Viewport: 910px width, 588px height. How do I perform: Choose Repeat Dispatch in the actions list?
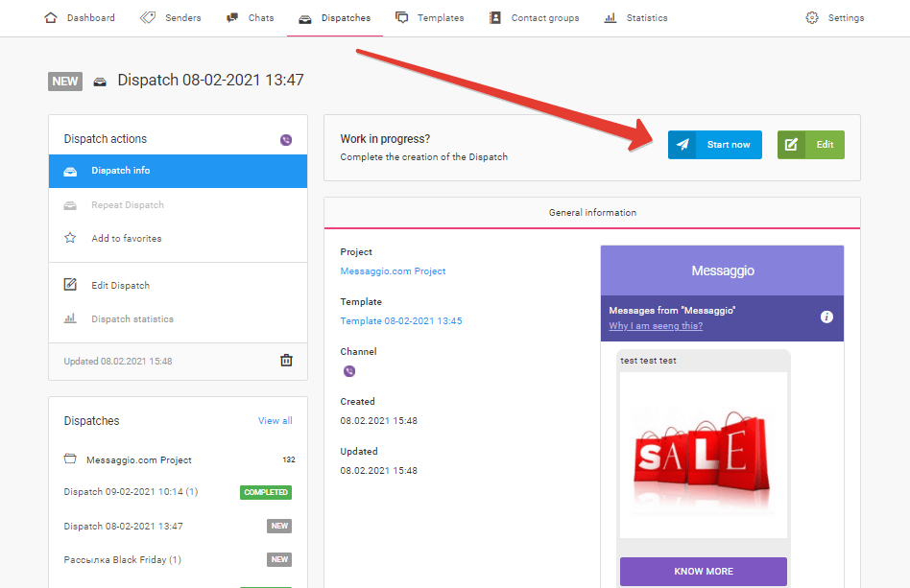[x=179, y=205]
